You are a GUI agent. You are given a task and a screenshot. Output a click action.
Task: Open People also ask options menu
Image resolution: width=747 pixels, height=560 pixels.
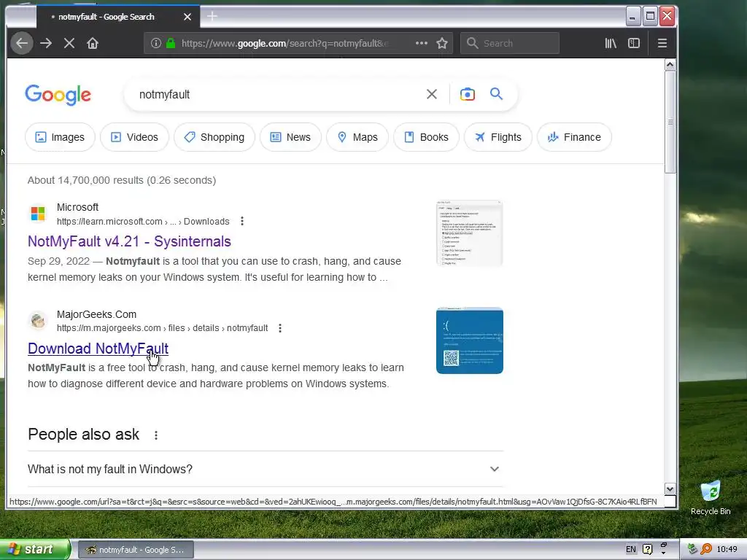tap(156, 435)
